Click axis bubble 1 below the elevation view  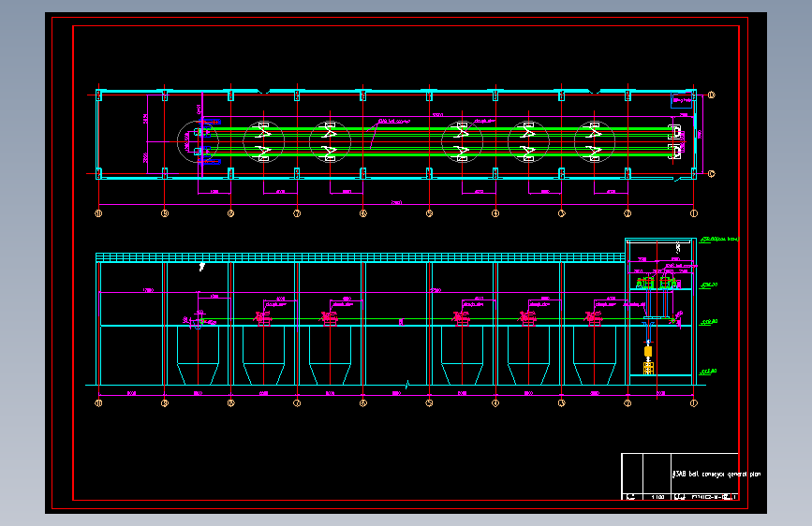694,402
